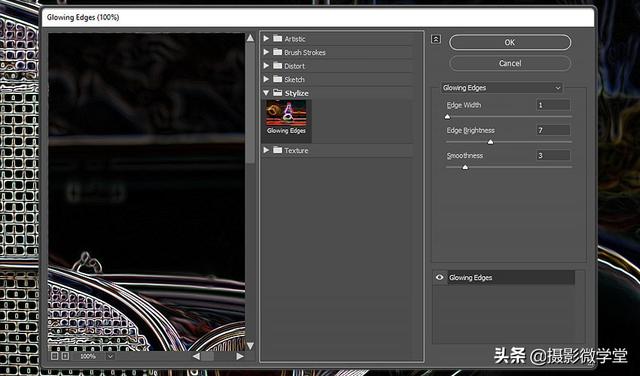Click the zoom out minus button
The height and width of the screenshot is (376, 640).
pos(55,356)
